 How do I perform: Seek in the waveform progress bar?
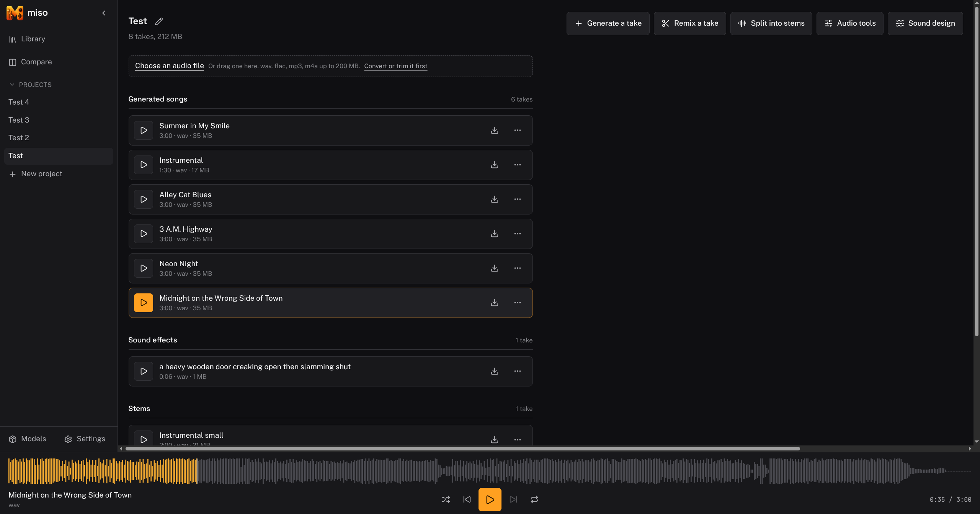click(x=490, y=471)
